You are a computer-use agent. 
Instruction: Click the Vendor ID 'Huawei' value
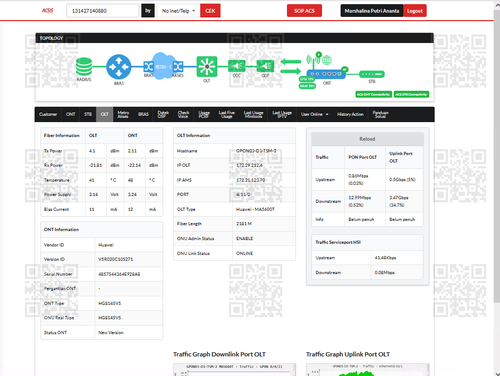click(x=106, y=245)
